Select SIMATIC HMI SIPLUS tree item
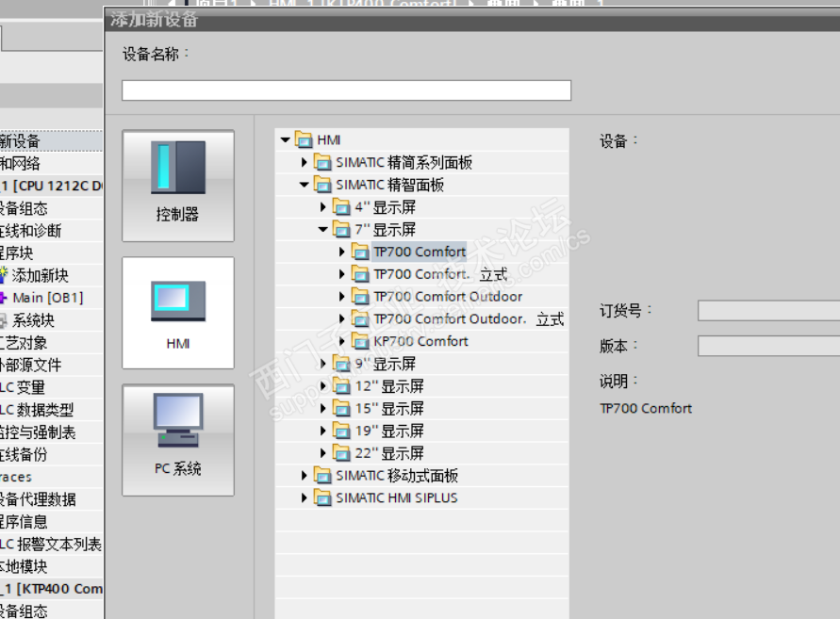 (396, 498)
